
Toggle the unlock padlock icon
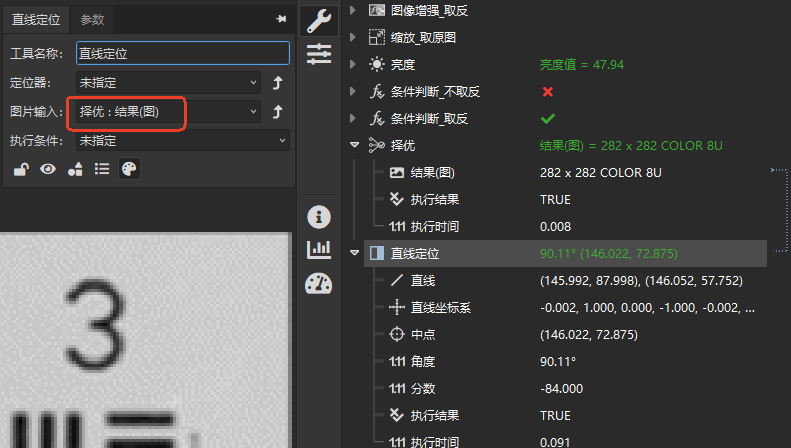point(21,169)
